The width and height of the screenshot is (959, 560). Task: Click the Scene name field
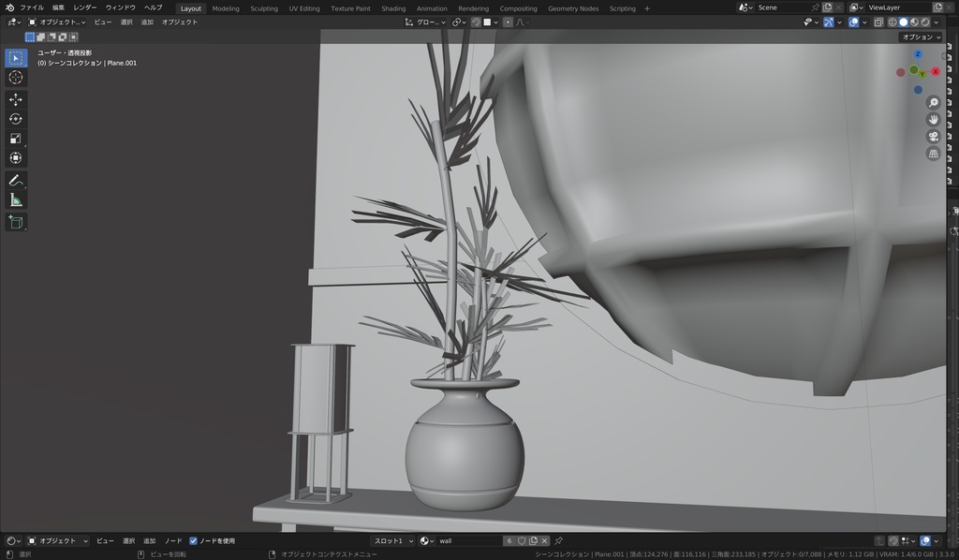click(782, 7)
